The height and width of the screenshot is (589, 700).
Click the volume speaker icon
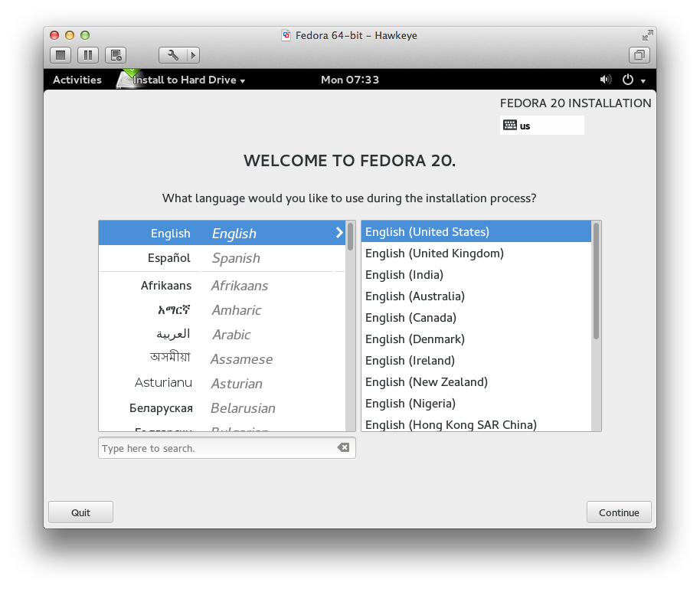pyautogui.click(x=605, y=80)
